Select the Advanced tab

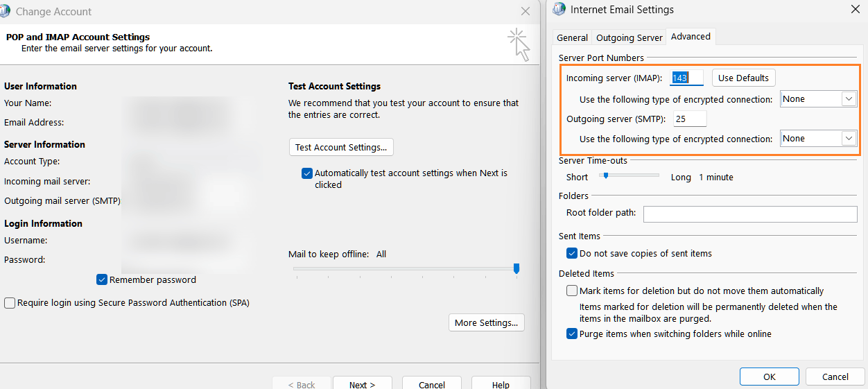point(691,36)
